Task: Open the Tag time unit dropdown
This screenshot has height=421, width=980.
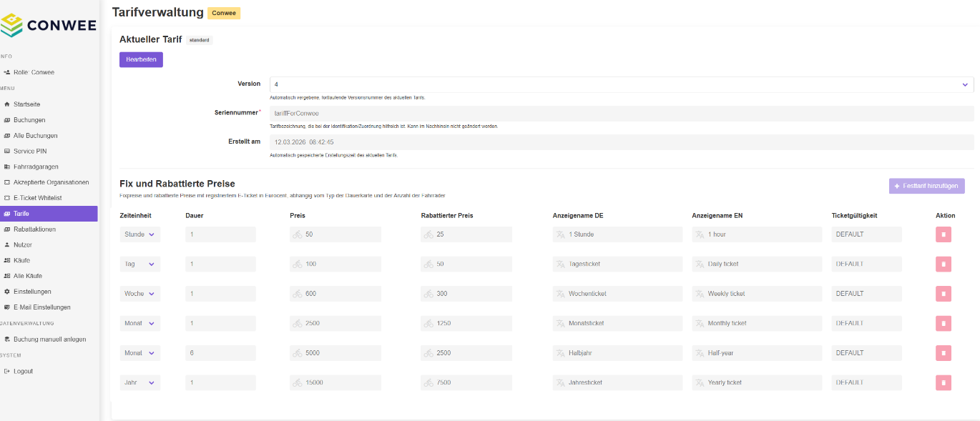Action: tap(140, 264)
